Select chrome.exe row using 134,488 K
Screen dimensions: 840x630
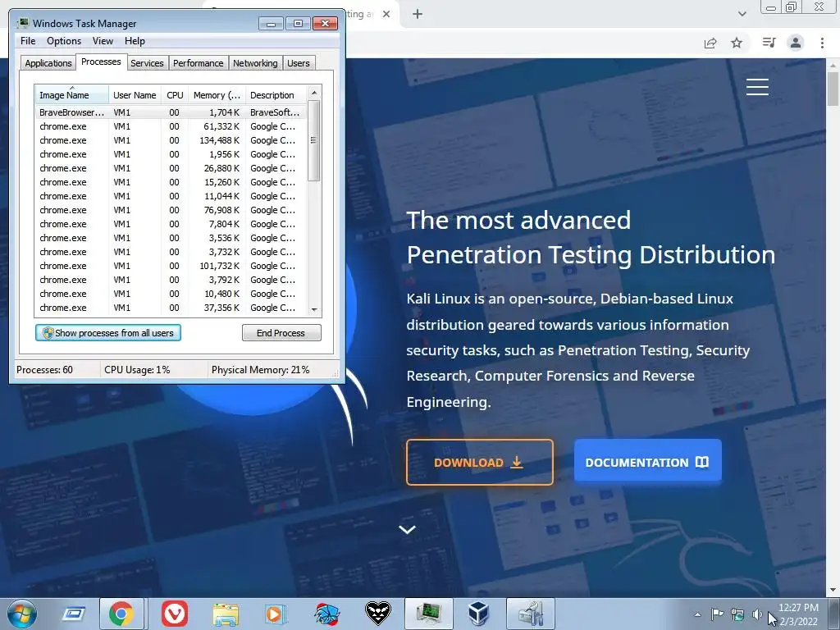click(x=171, y=140)
